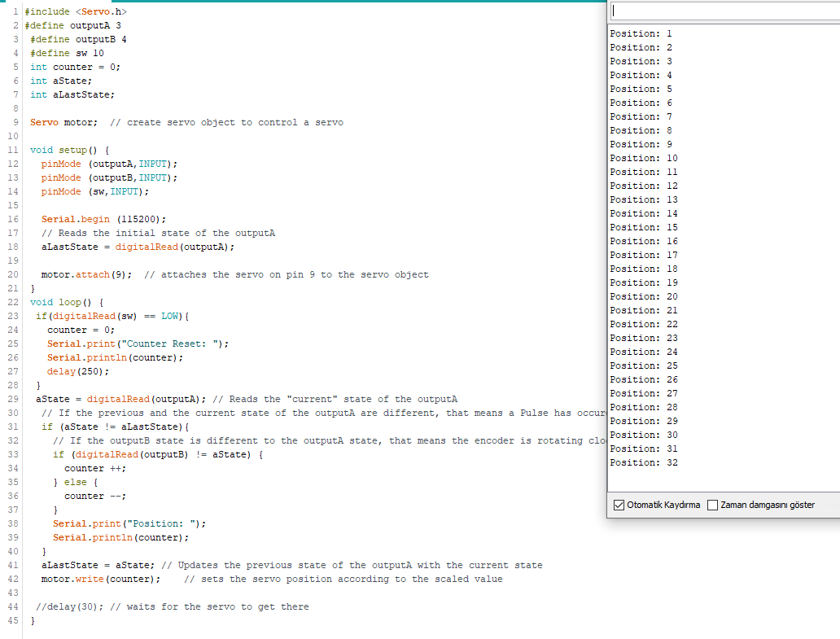Click 'Serial.println(counter);' on line 39

(x=120, y=538)
